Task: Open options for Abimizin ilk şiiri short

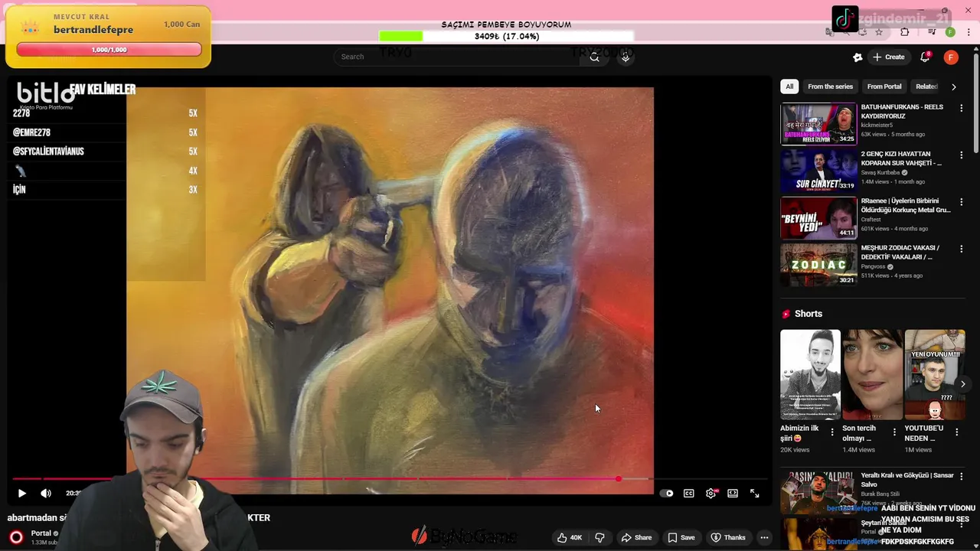Action: point(832,432)
